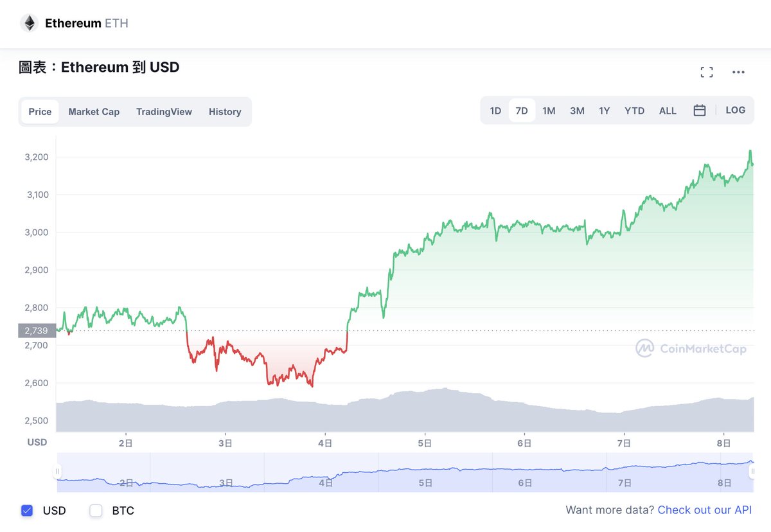Viewport: 771px width, 532px height.
Task: Select the 1Y time range
Action: (604, 110)
